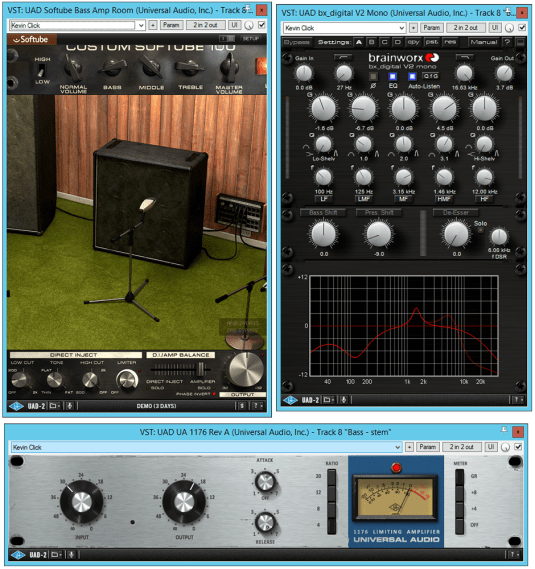535x569 pixels.
Task: Click wet/dry knob icon in 1176 header
Action: click(x=505, y=447)
